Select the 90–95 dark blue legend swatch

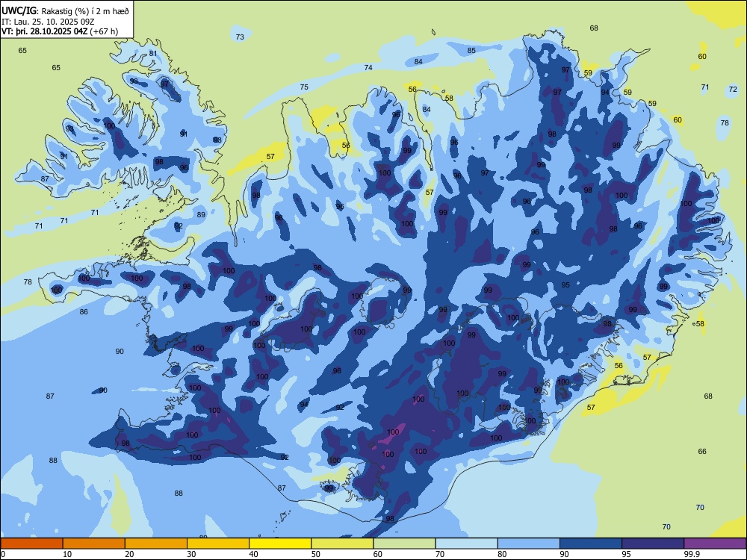point(591,544)
